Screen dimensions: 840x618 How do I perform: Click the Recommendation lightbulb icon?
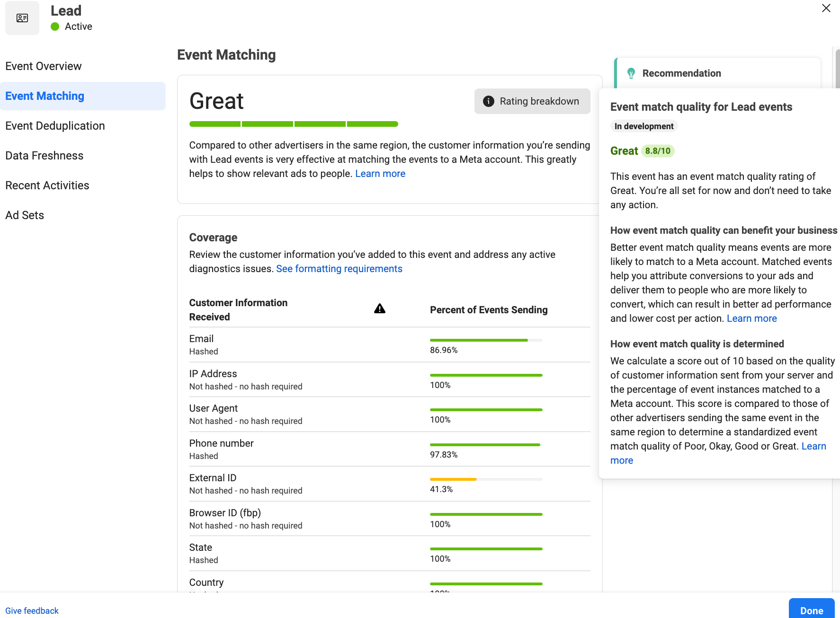click(x=631, y=73)
